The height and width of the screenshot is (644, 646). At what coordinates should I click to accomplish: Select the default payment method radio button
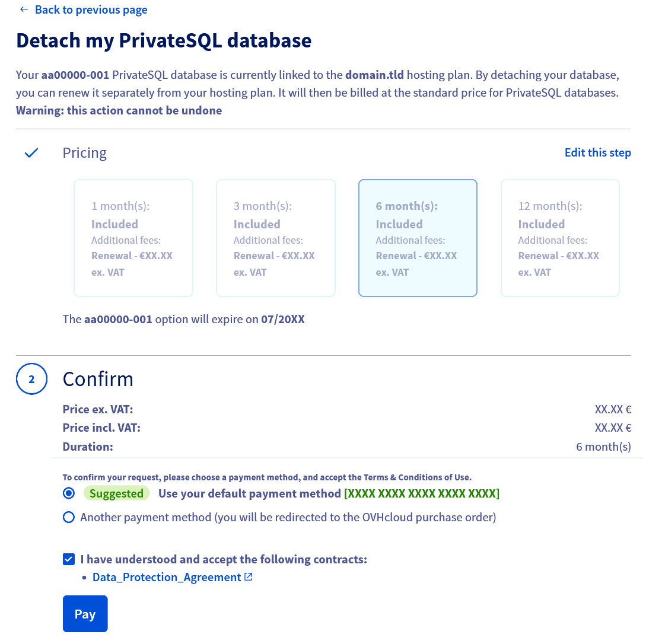click(68, 493)
